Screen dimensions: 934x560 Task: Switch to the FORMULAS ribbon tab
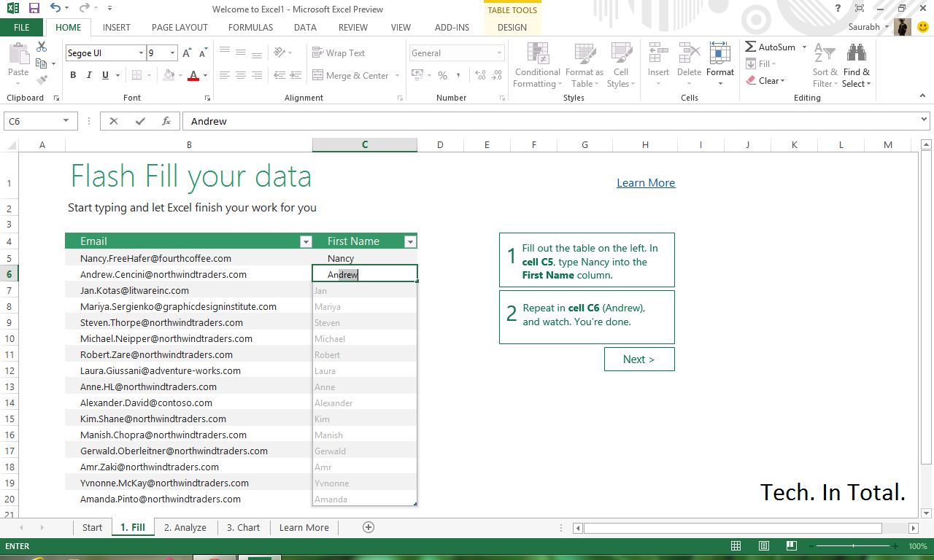[x=250, y=27]
